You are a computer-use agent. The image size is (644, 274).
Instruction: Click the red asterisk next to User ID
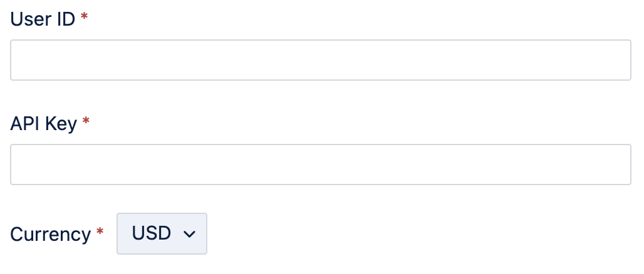(x=84, y=17)
